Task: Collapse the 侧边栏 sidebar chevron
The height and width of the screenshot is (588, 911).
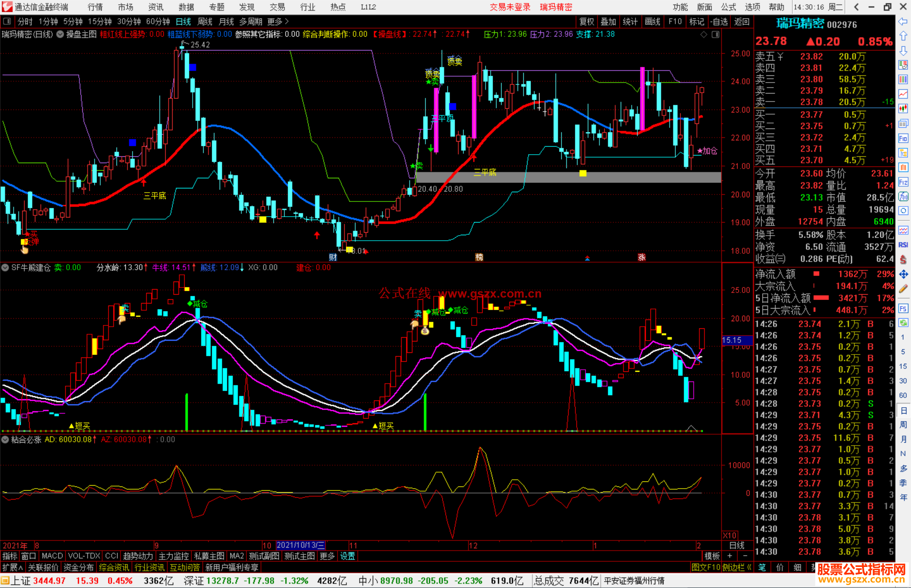Action: click(737, 567)
